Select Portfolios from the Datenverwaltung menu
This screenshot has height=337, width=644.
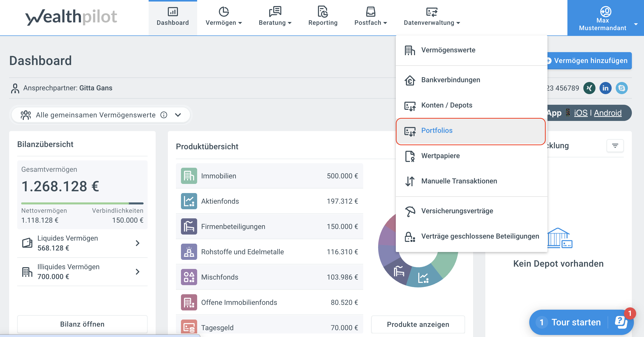coord(437,131)
